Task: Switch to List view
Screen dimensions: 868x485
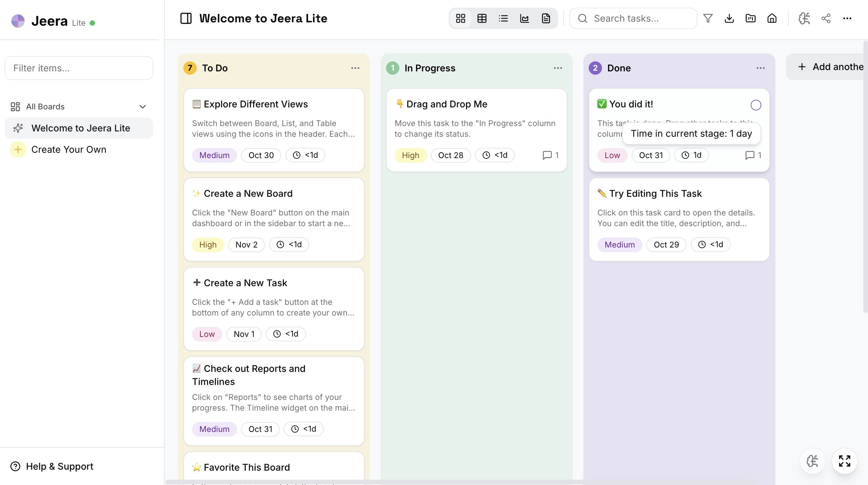Action: pos(503,18)
